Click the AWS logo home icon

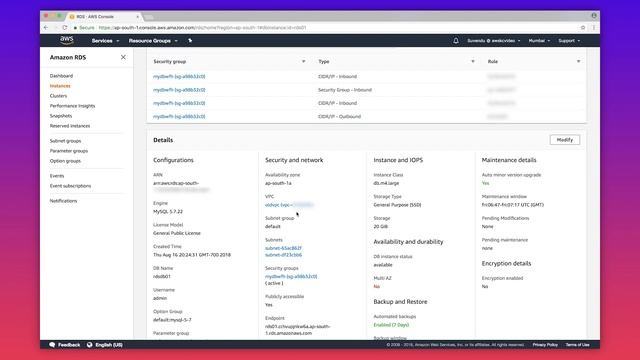[67, 40]
